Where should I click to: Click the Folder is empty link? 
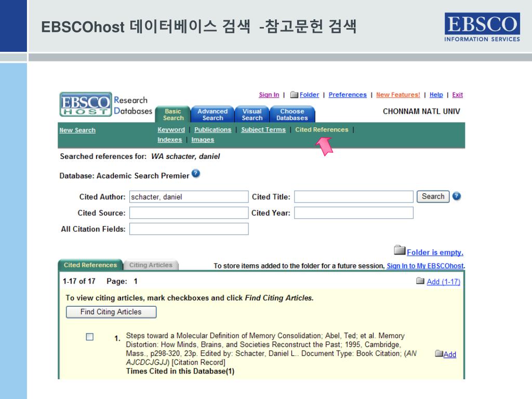coord(435,252)
